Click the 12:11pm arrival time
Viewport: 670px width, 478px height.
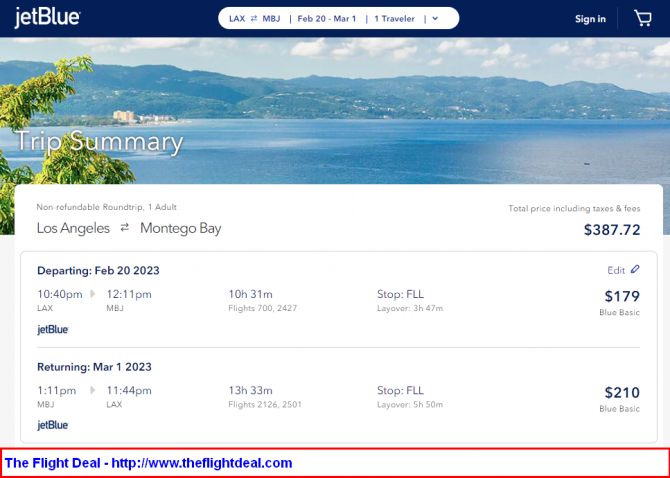pos(129,294)
